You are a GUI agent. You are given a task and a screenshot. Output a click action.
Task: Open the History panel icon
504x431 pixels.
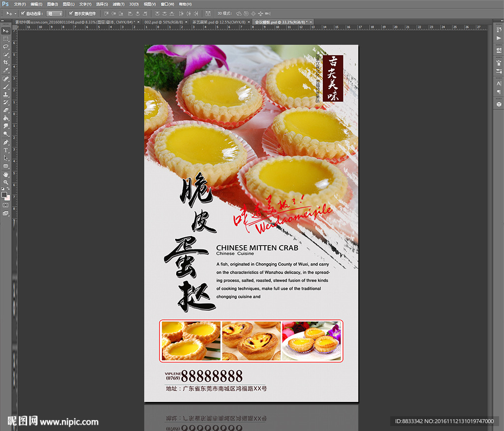[x=499, y=30]
